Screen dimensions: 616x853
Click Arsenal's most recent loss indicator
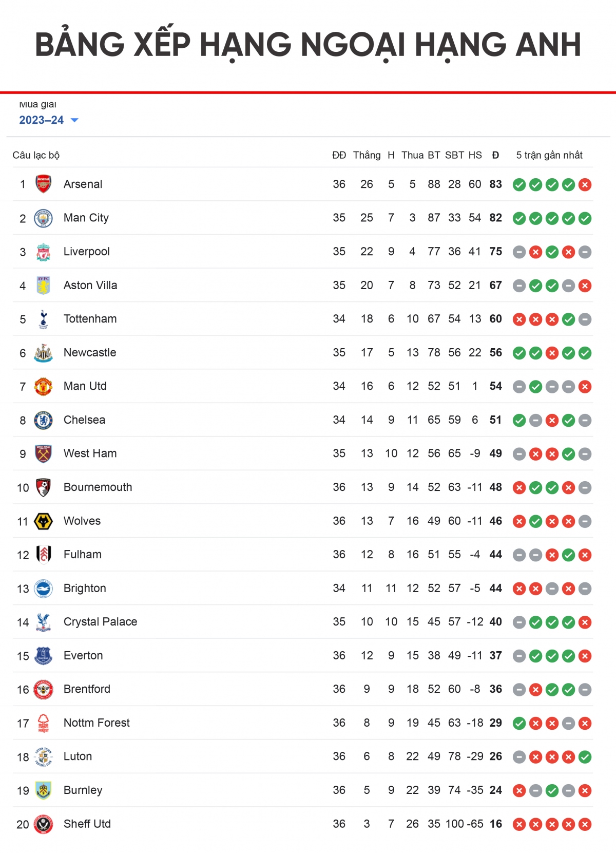pos(585,184)
